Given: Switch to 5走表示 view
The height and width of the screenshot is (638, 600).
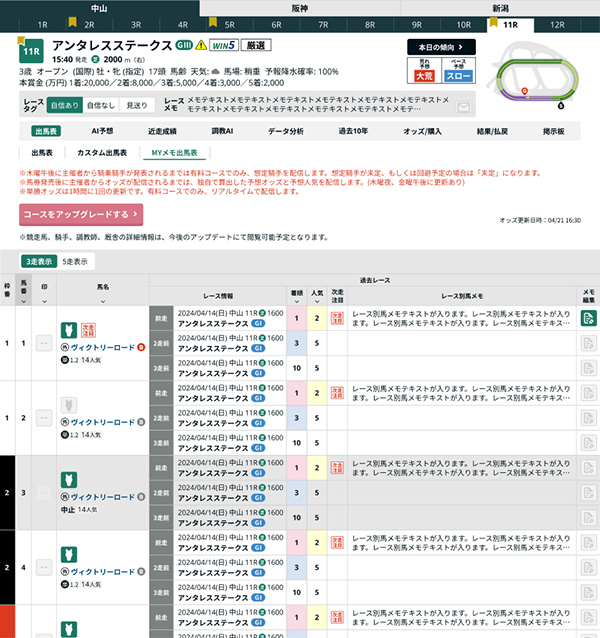Looking at the screenshot, I should point(75,261).
